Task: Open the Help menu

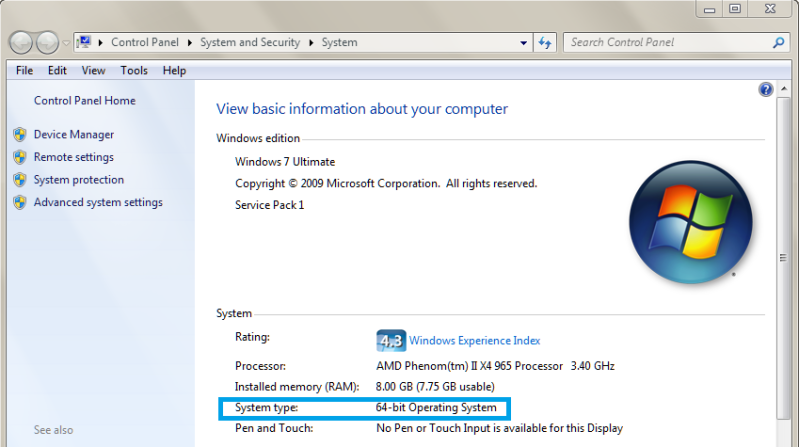Action: (174, 70)
